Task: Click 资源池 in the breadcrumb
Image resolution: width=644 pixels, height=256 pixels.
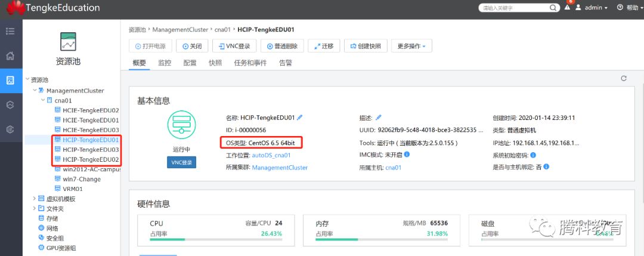Action: coord(137,30)
